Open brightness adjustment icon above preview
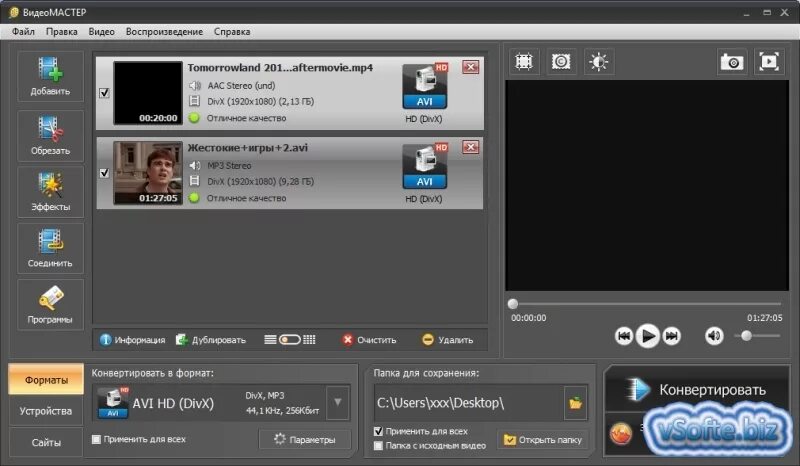The width and height of the screenshot is (800, 466). (x=598, y=62)
